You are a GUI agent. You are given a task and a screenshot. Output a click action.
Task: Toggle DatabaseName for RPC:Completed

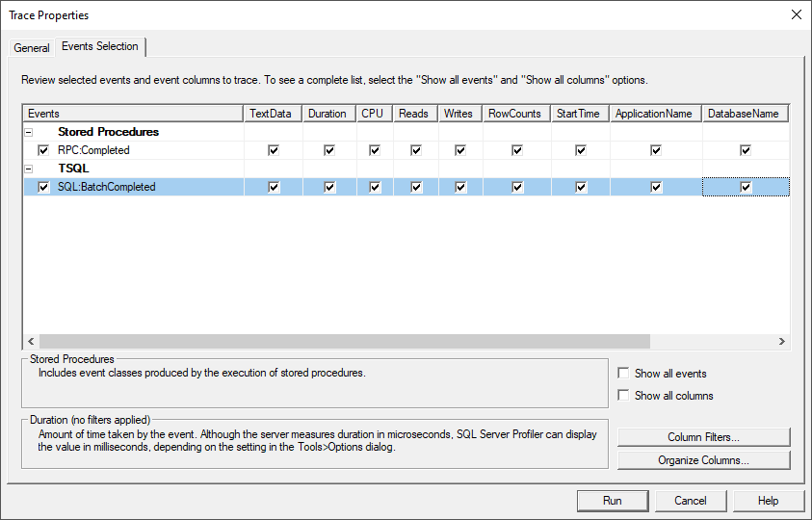746,150
